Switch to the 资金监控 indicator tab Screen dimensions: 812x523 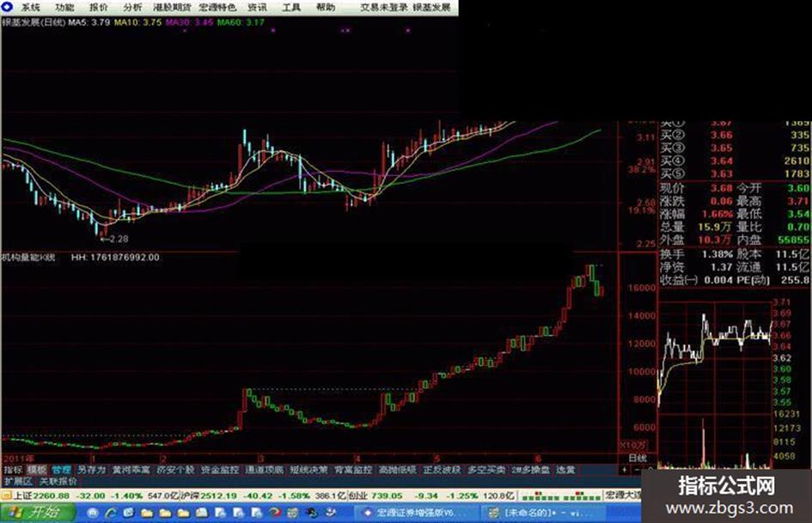[x=220, y=470]
